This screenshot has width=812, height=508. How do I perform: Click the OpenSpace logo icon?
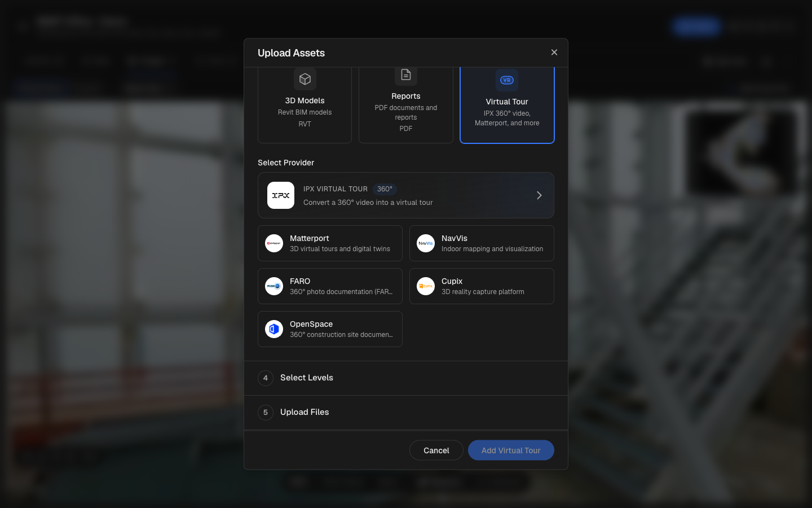[274, 329]
